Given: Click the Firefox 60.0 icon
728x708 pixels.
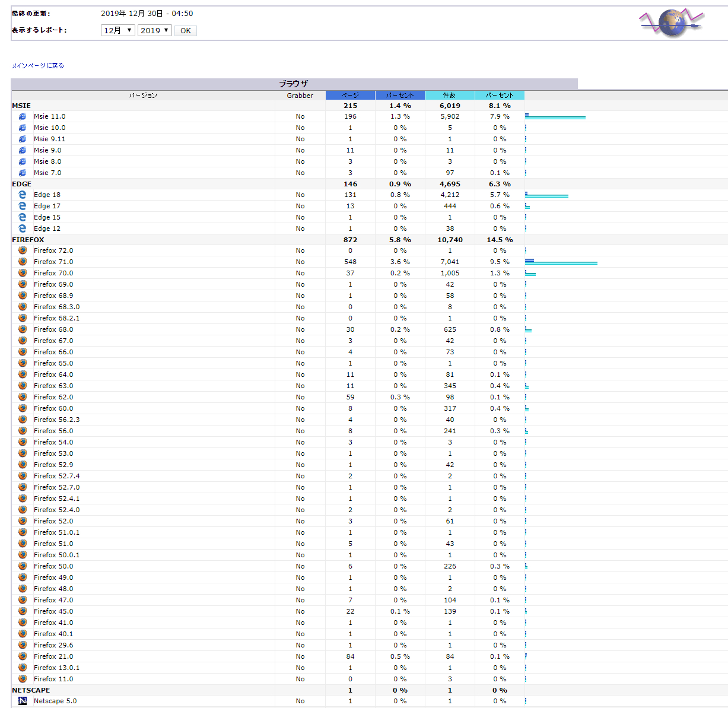Looking at the screenshot, I should pyautogui.click(x=23, y=408).
